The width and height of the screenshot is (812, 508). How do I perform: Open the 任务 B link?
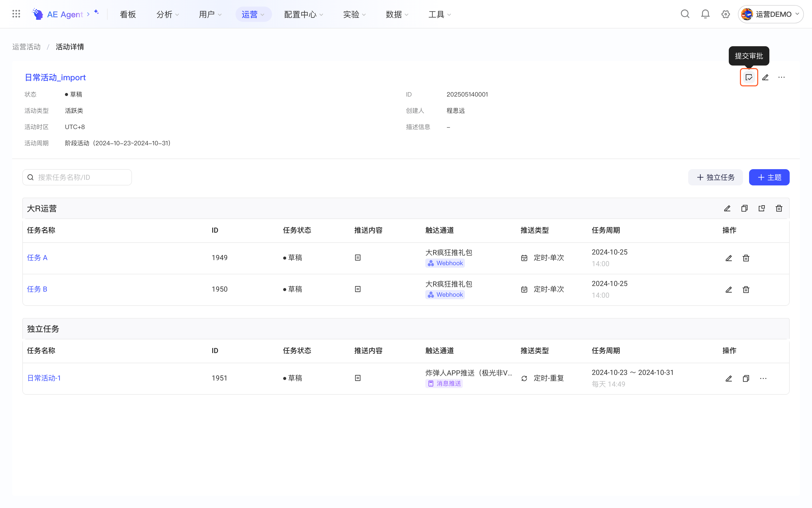(x=37, y=289)
